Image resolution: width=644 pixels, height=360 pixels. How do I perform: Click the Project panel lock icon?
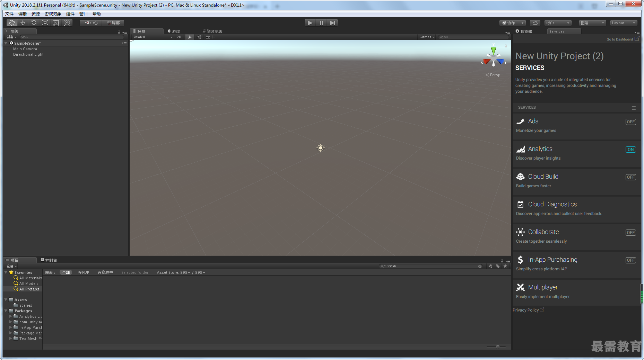coord(502,261)
